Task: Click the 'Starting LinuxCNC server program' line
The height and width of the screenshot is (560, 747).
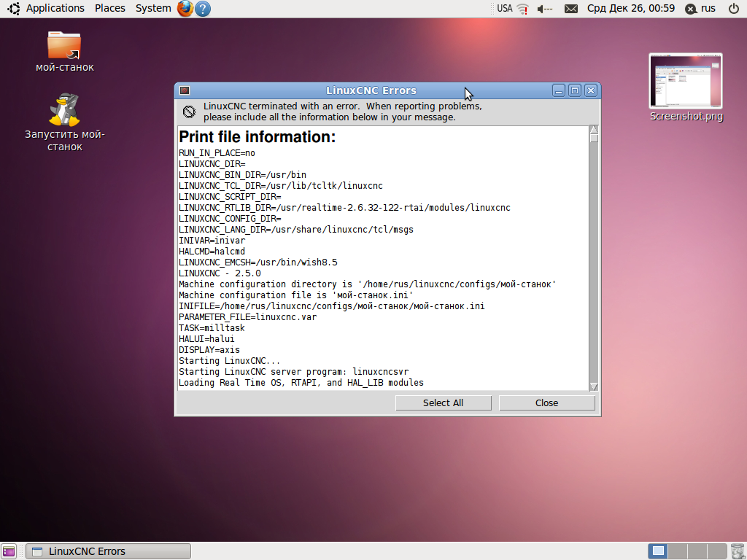Action: click(293, 373)
